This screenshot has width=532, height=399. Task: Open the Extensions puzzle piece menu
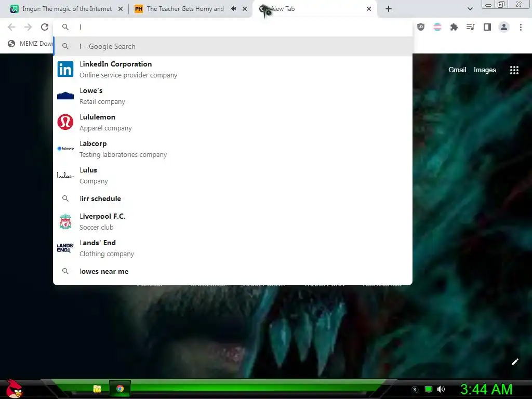(454, 27)
